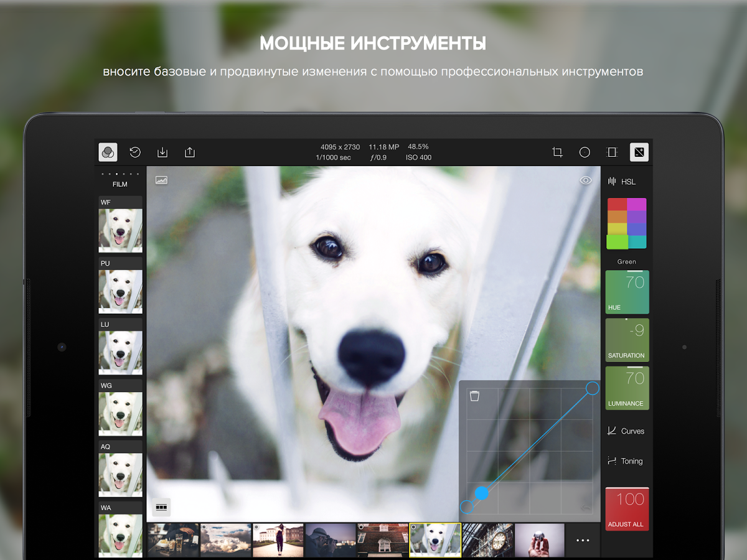Tap the share export icon
Image resolution: width=747 pixels, height=560 pixels.
pos(190,152)
